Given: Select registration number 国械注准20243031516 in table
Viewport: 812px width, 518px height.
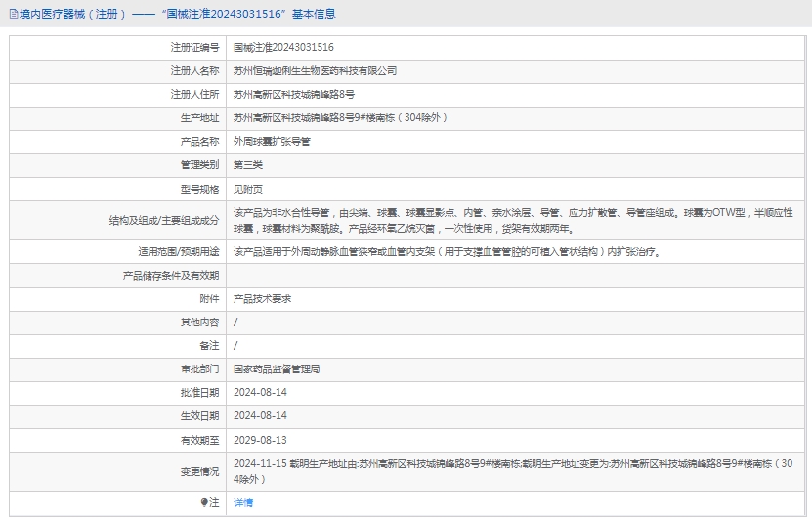Looking at the screenshot, I should [x=283, y=47].
